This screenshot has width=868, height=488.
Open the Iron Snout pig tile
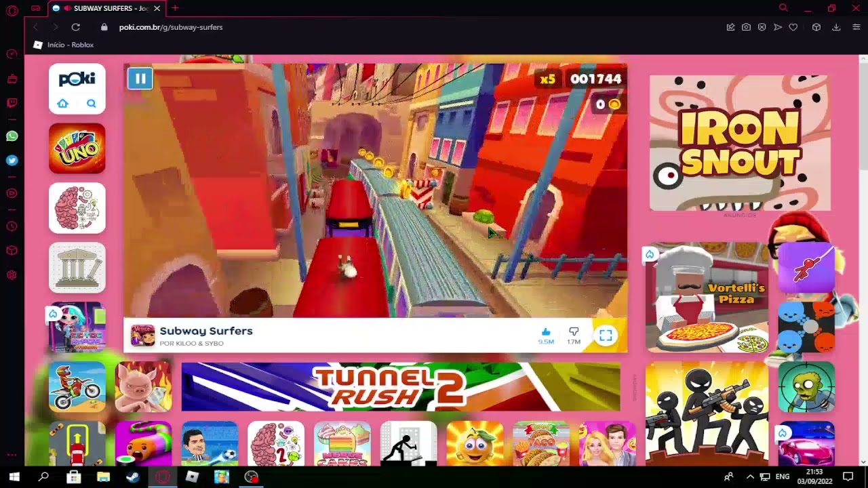point(143,386)
